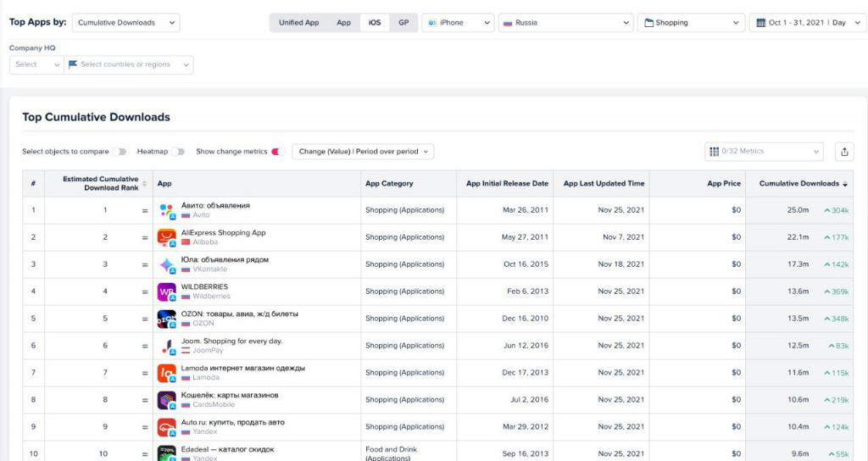This screenshot has width=868, height=461.
Task: Click the AliExpress Shopping App icon
Action: coord(167,237)
